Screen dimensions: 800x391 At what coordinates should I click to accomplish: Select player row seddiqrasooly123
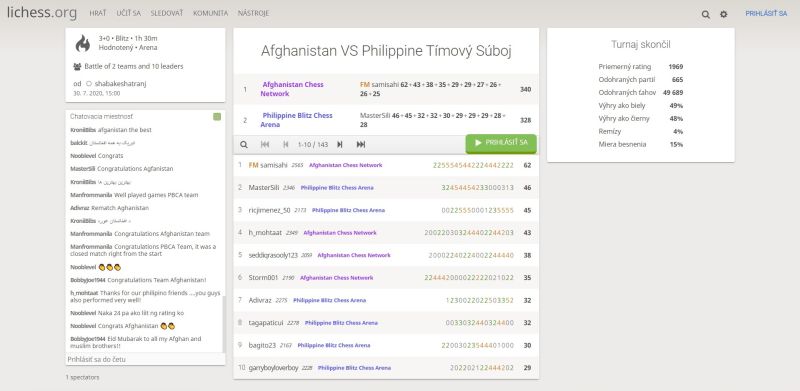386,255
